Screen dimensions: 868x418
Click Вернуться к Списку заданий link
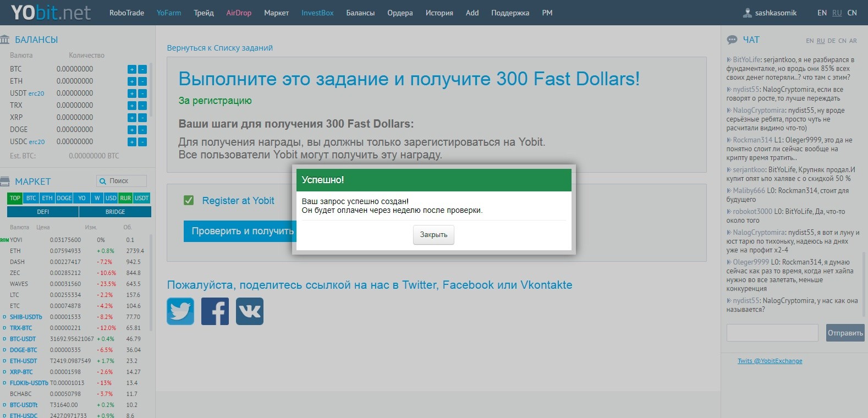(220, 48)
